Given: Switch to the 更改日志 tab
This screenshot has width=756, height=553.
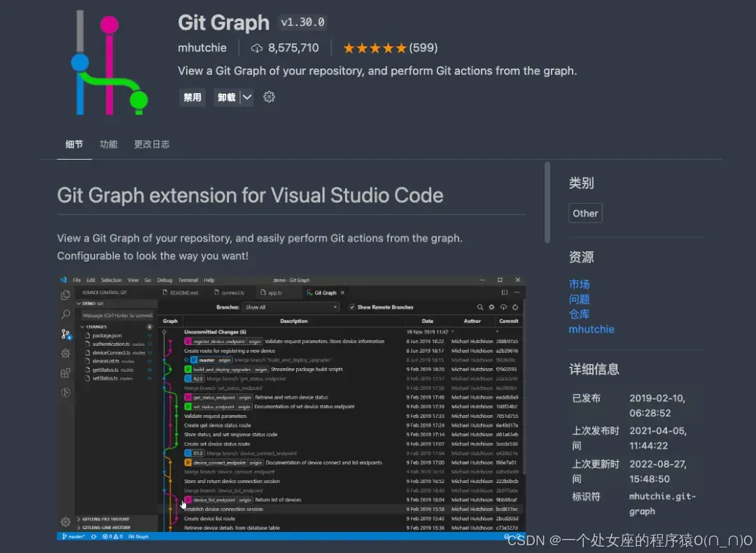Looking at the screenshot, I should click(152, 144).
